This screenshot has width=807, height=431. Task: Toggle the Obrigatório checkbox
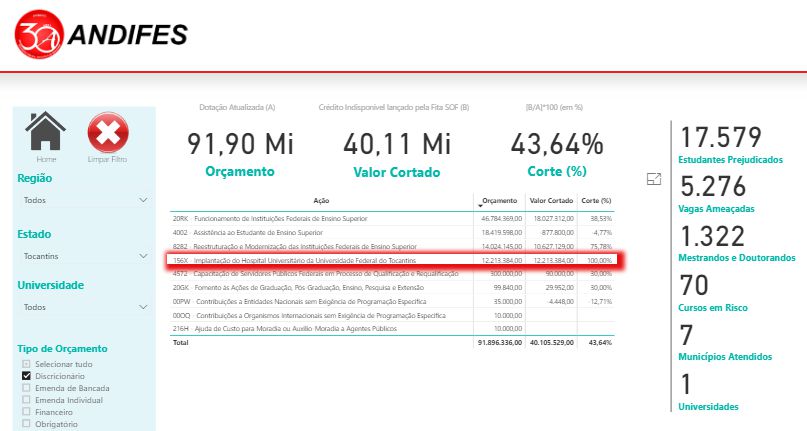27,423
